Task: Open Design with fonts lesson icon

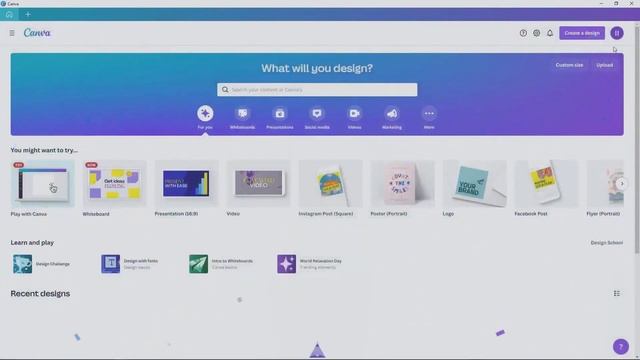Action: (111, 264)
